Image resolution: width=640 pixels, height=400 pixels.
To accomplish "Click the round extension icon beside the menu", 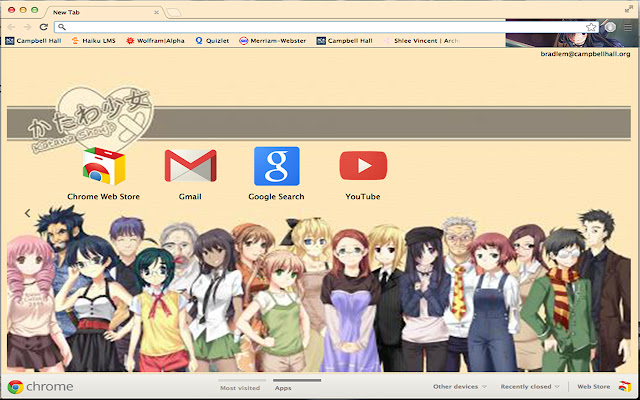I will click(x=610, y=27).
